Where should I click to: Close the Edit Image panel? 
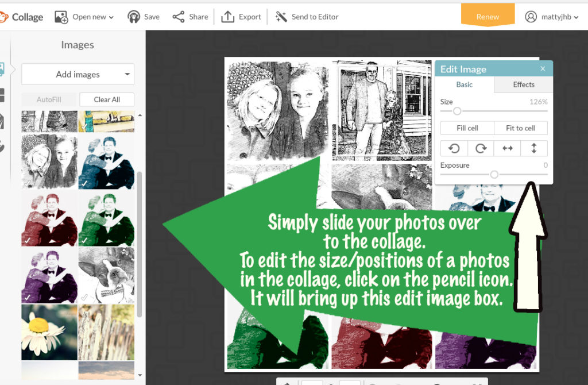click(x=543, y=69)
